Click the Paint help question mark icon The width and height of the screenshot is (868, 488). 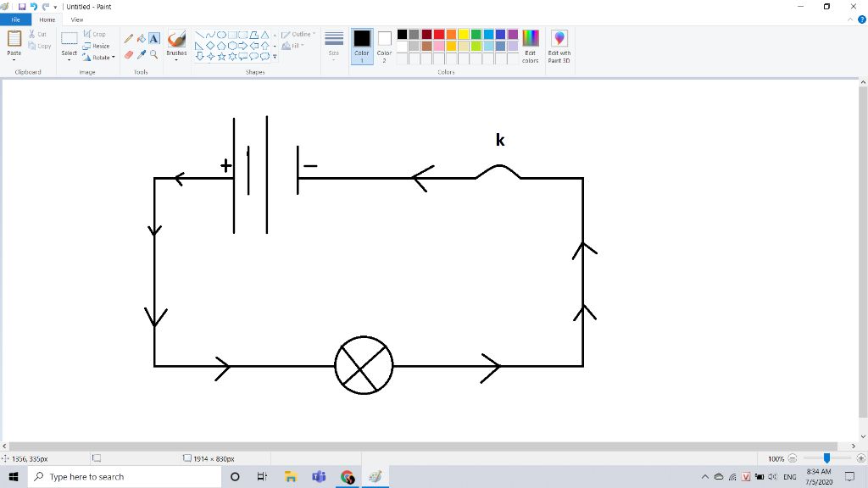(862, 19)
